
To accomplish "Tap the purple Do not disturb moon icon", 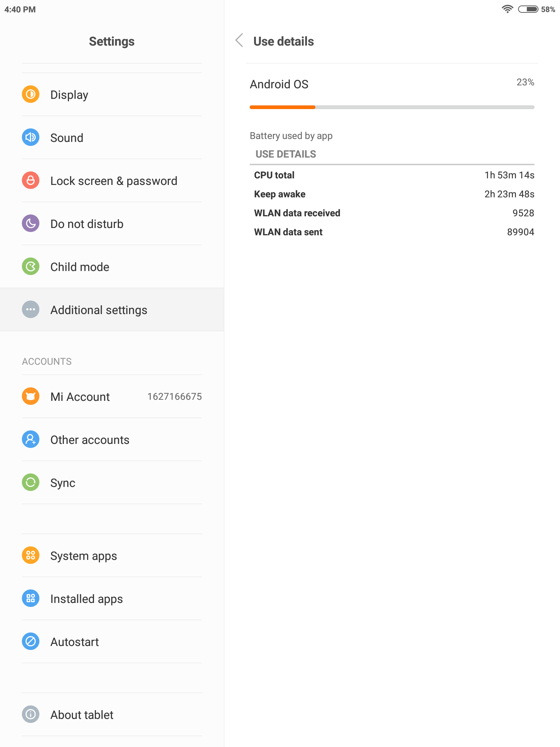I will 31,224.
